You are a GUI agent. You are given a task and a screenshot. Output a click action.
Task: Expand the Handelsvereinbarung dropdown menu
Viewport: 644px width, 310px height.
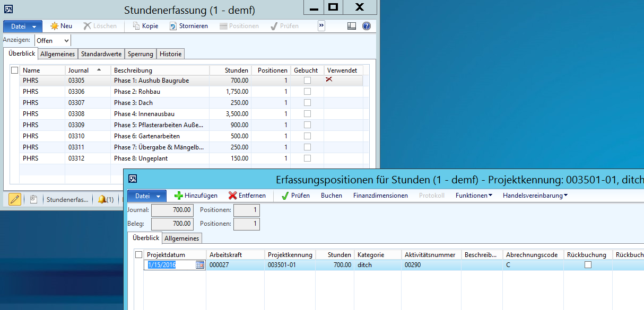click(535, 196)
